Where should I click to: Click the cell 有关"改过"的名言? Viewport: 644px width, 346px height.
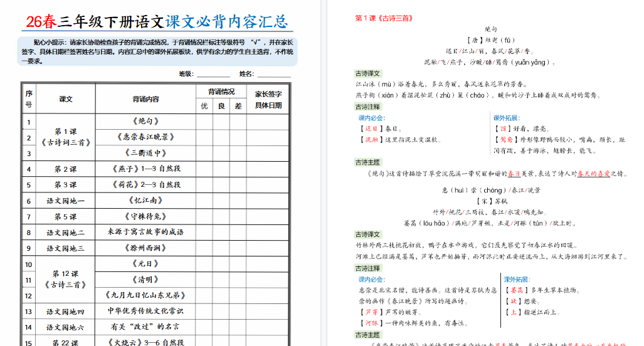click(145, 327)
